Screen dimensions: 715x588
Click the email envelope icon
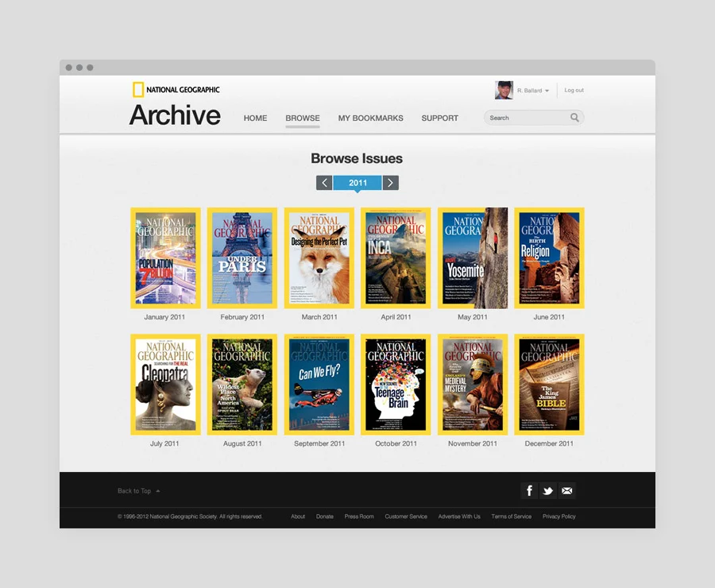click(x=566, y=491)
